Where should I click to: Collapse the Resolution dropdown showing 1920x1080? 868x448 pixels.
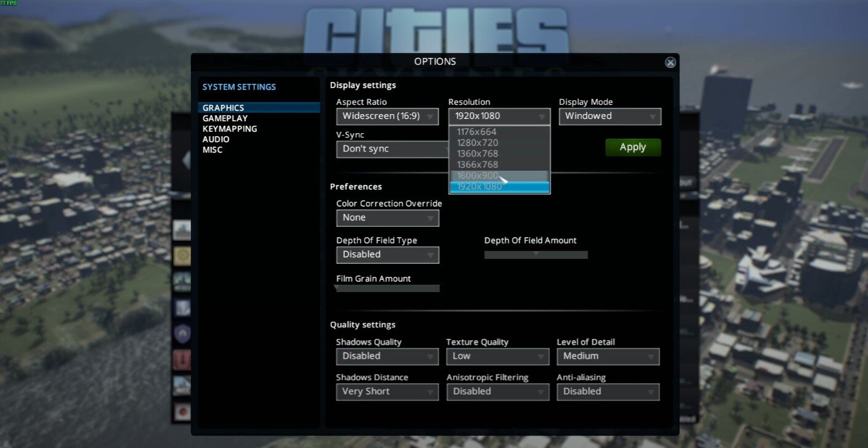(500, 116)
